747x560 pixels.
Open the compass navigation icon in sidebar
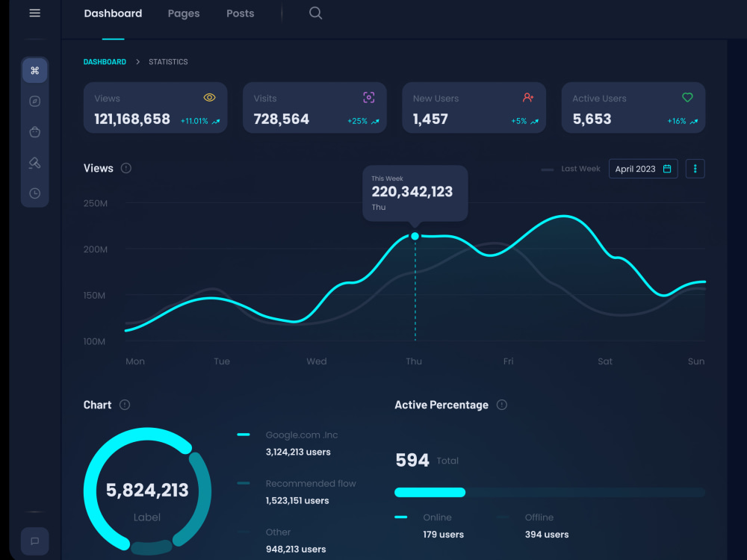[x=34, y=101]
